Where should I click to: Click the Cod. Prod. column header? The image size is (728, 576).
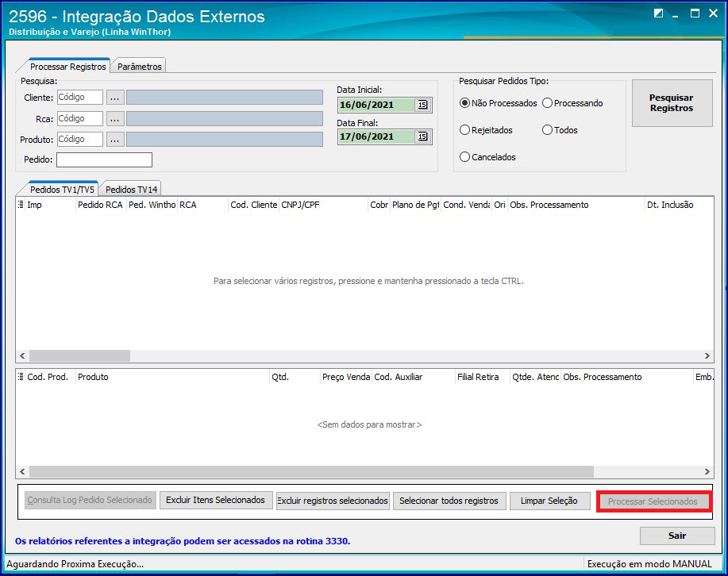[50, 377]
